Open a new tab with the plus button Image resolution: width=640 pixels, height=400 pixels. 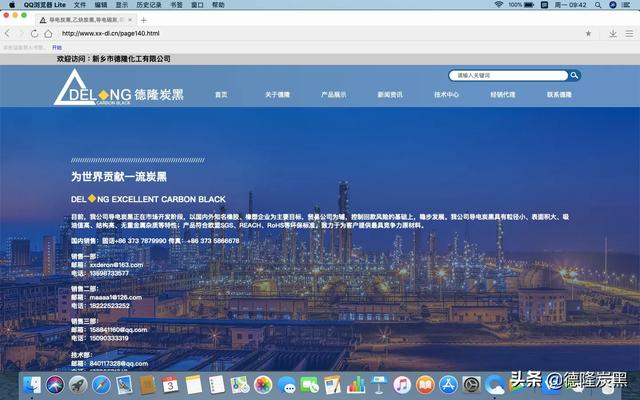click(144, 19)
